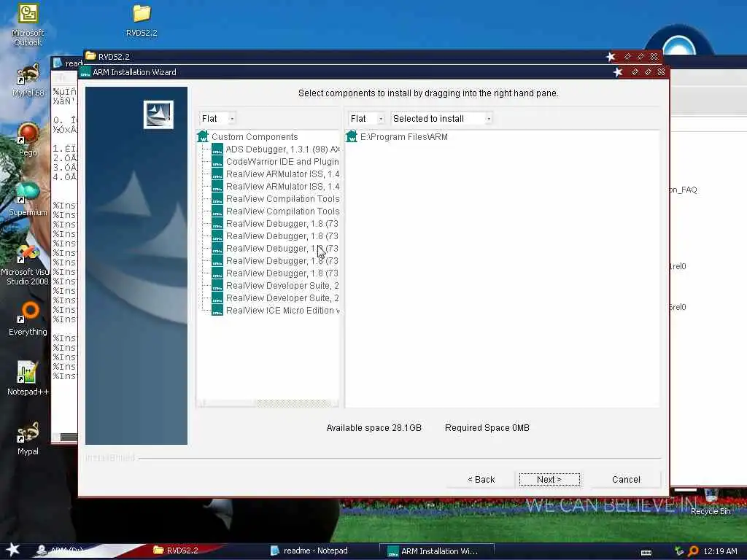Click the star button in ARM Installation Wizard title bar
This screenshot has width=747, height=560.
[618, 72]
